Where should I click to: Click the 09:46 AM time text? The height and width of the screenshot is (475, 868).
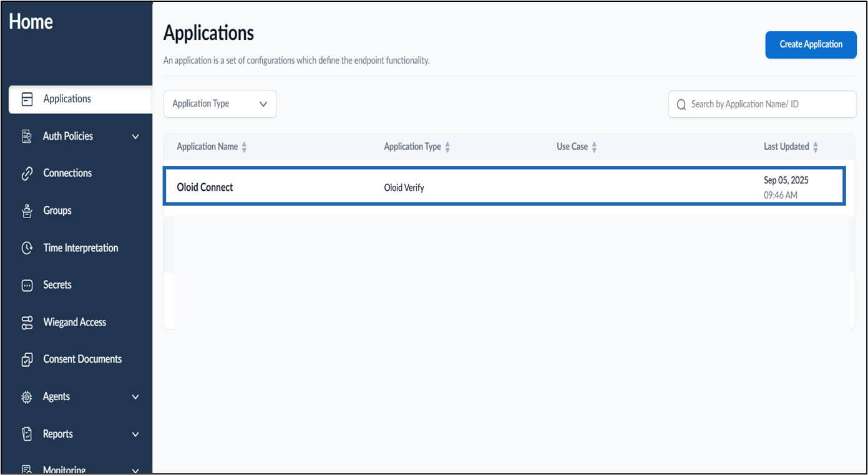pyautogui.click(x=781, y=195)
